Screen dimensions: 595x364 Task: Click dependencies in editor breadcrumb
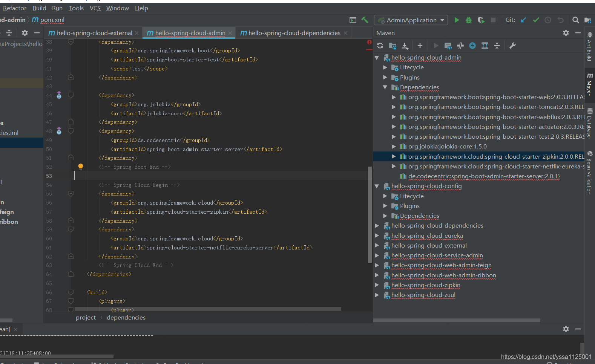click(126, 318)
